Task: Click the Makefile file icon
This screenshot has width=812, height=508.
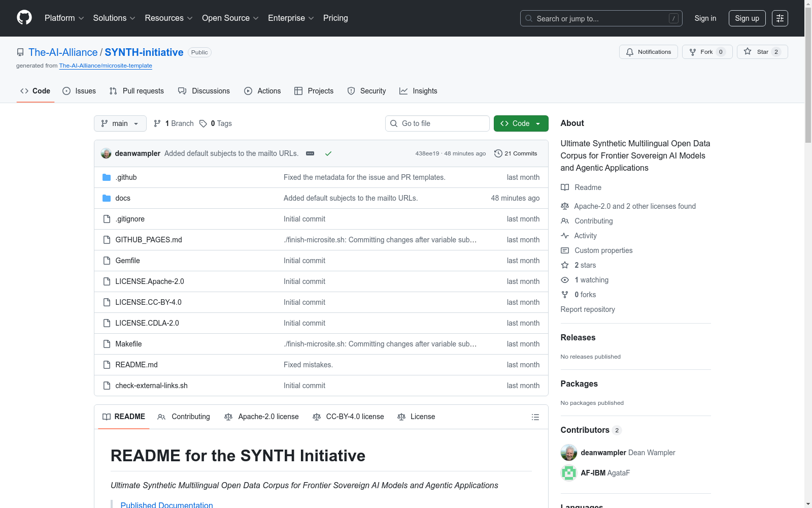Action: [x=107, y=344]
